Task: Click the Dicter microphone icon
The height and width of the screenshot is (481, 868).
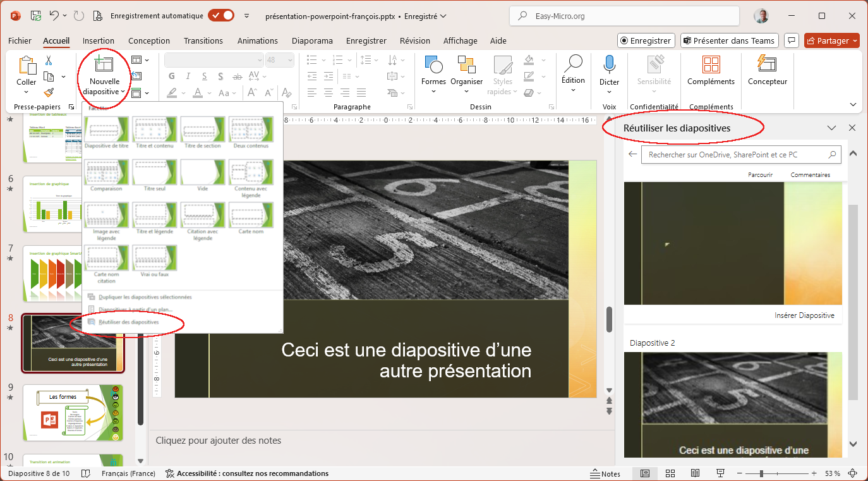Action: (609, 65)
